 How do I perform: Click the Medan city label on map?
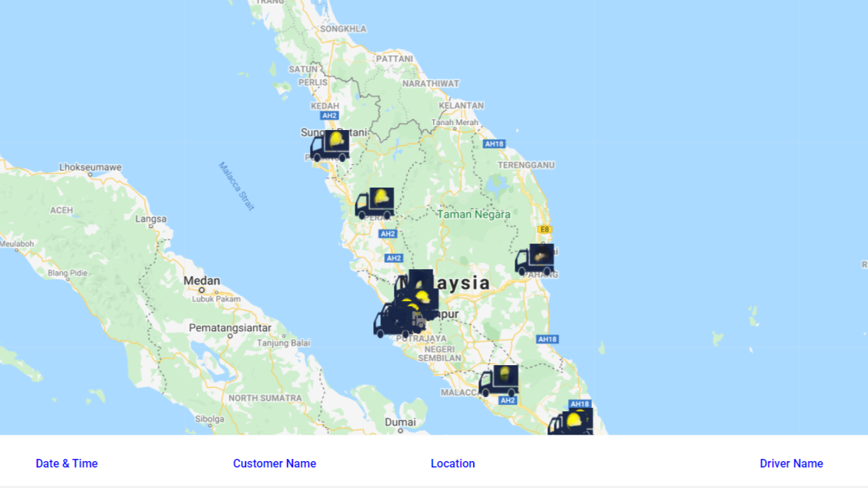tap(202, 281)
